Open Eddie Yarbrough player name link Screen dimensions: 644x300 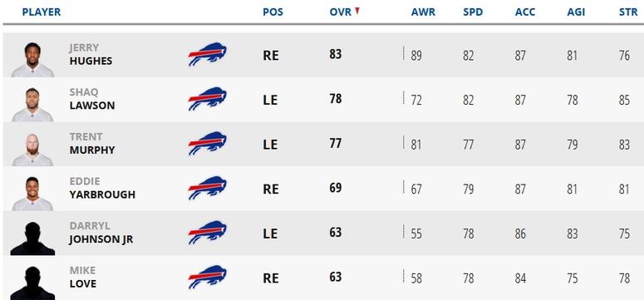click(102, 188)
